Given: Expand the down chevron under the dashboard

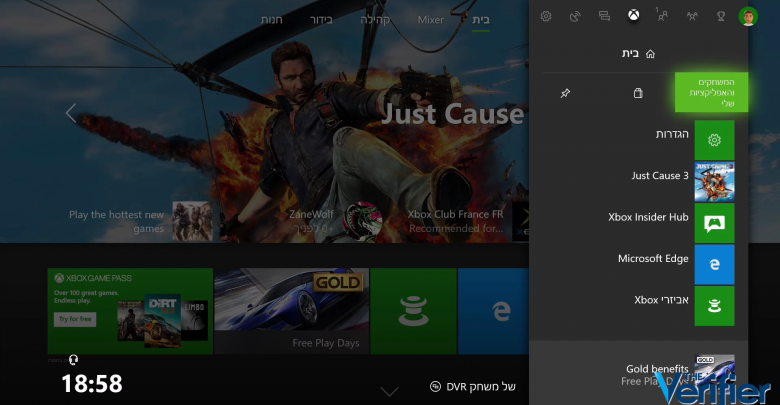Looking at the screenshot, I should point(390,392).
